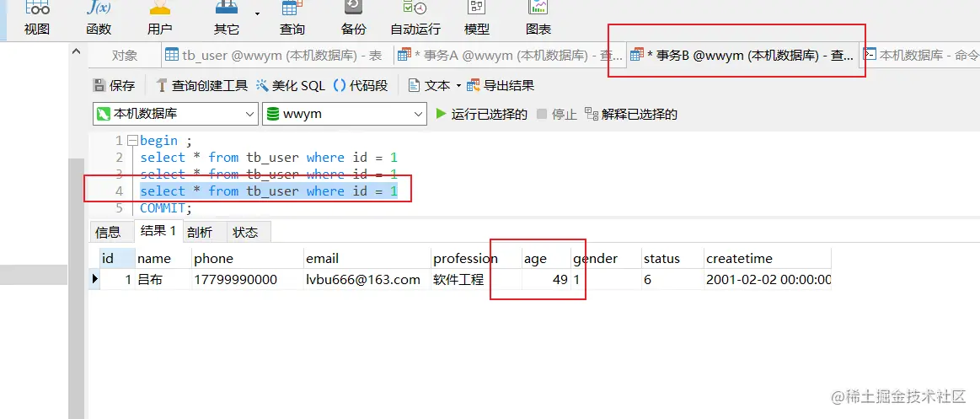The image size is (980, 419).
Task: Click the age column header
Action: click(x=546, y=258)
